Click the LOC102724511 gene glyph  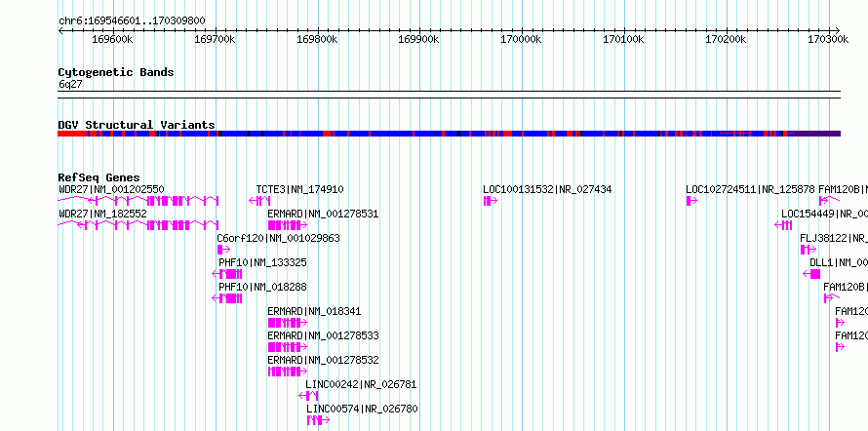691,201
